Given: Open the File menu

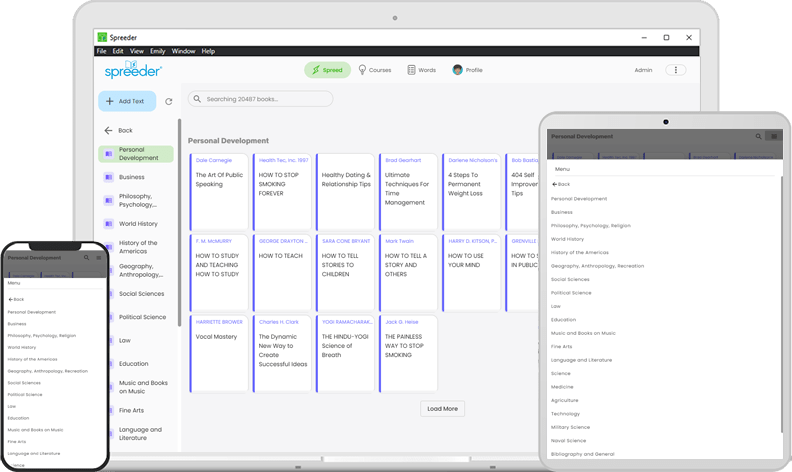Looking at the screenshot, I should pyautogui.click(x=102, y=51).
